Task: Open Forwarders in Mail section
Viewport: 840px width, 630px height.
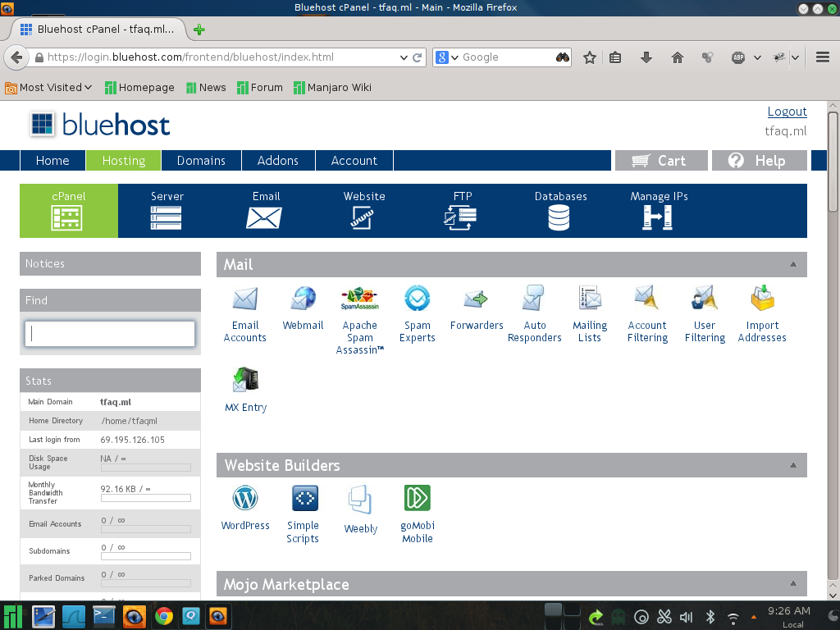Action: (476, 299)
